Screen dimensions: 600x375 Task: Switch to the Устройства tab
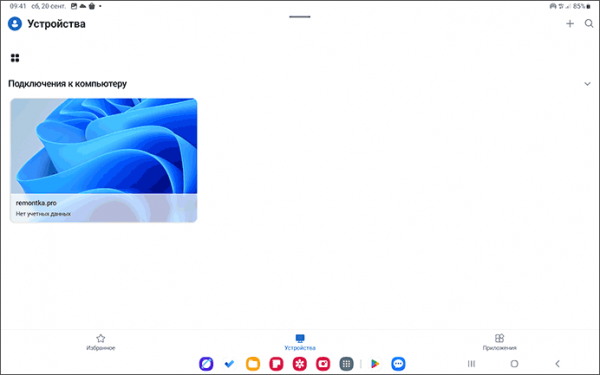point(300,342)
